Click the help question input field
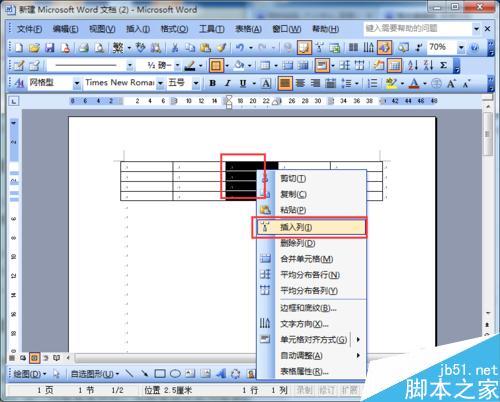This screenshot has height=402, width=500. click(x=418, y=29)
